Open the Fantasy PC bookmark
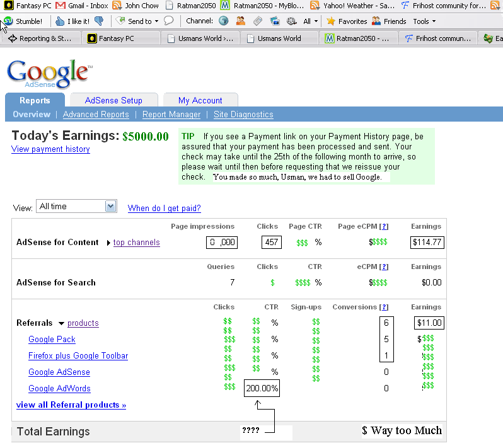Image resolution: width=503 pixels, height=448 pixels. [27, 6]
